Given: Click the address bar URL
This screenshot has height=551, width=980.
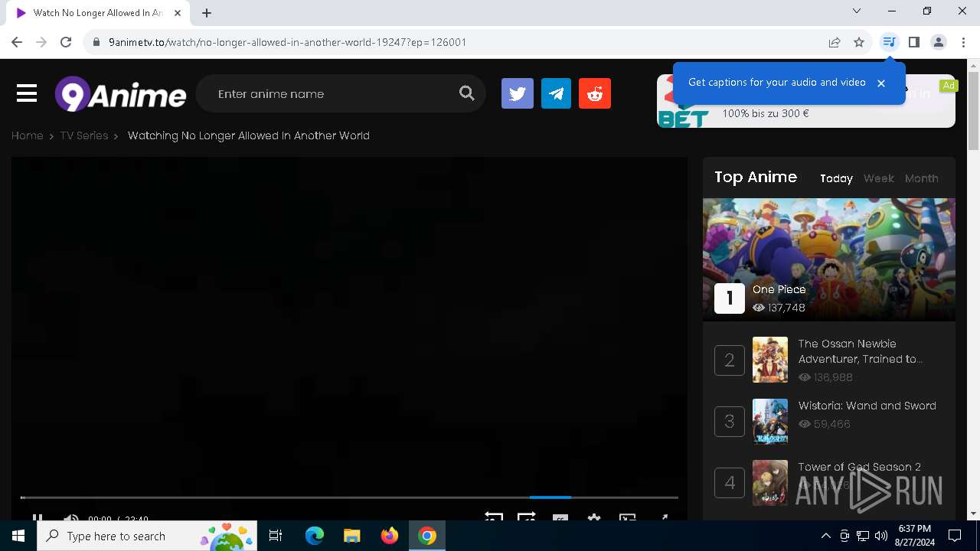Looking at the screenshot, I should 287,42.
